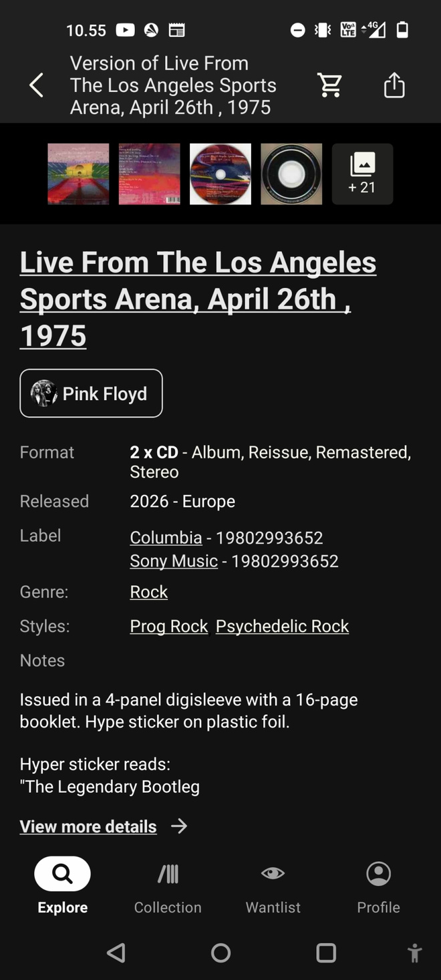View the first album cover thumbnail
The height and width of the screenshot is (980, 441).
[x=78, y=174]
